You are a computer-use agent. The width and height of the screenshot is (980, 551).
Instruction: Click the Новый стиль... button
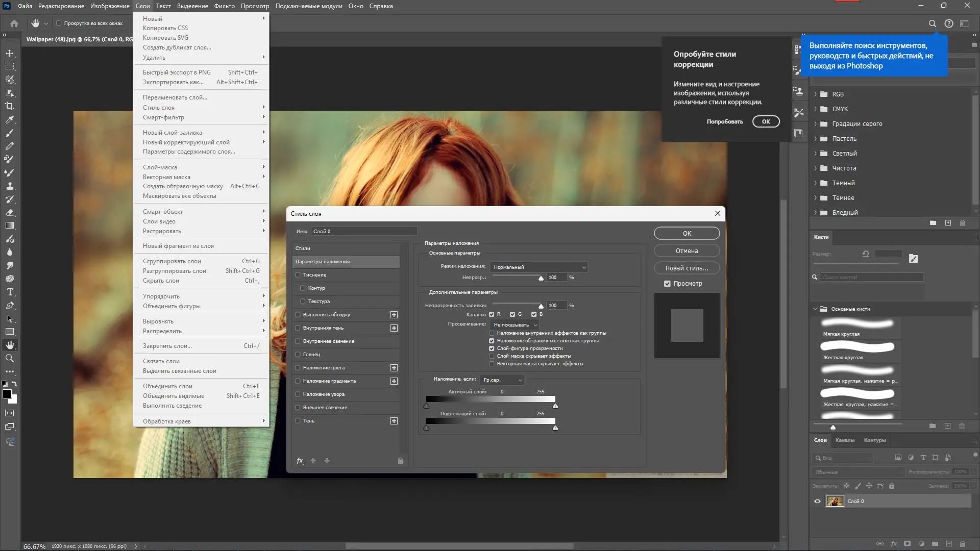tap(687, 268)
